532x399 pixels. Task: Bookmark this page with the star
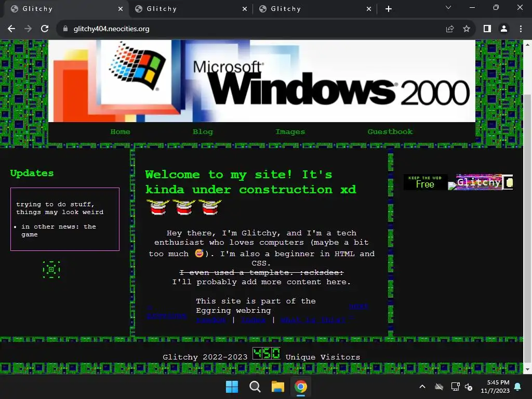pos(467,29)
